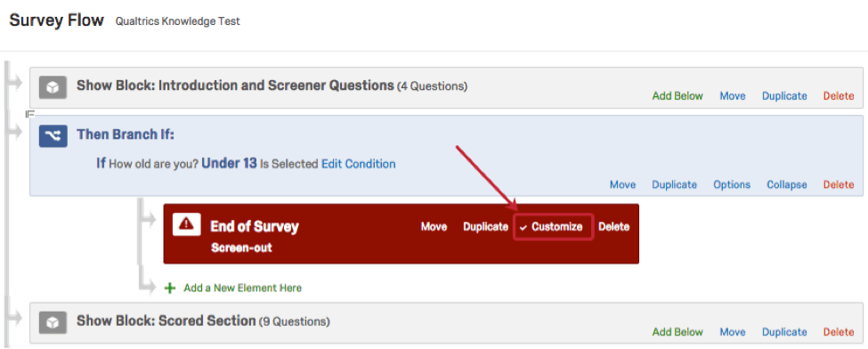Click the (4 Questions) count label
Viewport: 868px width, 349px height.
click(433, 86)
